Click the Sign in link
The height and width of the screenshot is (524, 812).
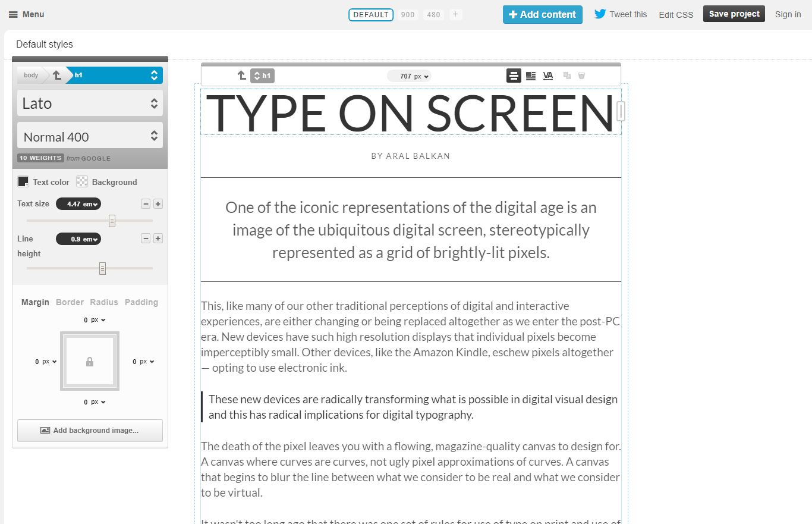[x=788, y=14]
